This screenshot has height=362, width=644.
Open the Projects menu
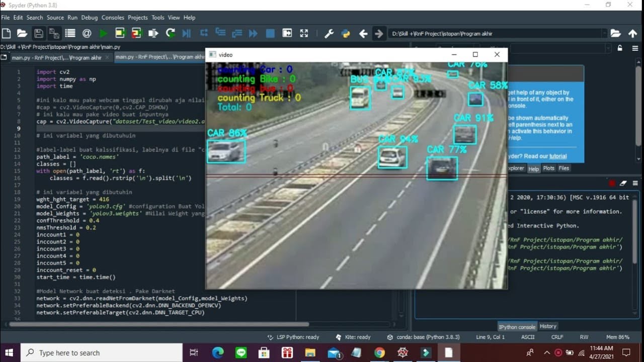[x=138, y=18]
